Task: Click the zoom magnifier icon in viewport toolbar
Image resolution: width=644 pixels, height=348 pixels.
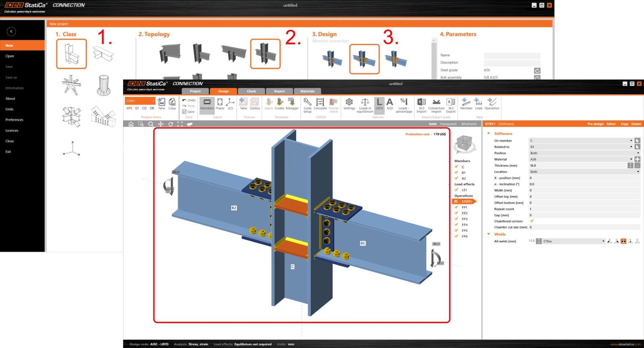Action: (x=151, y=124)
